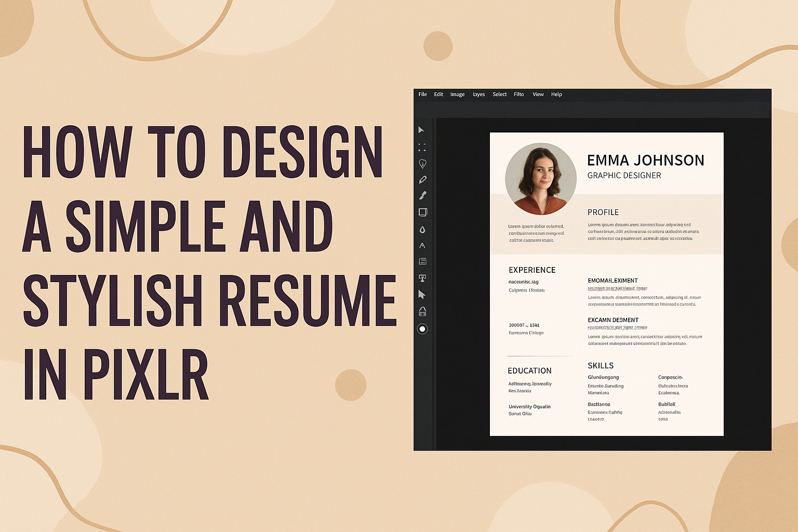Open the Select menu
The height and width of the screenshot is (532, 798).
(500, 95)
